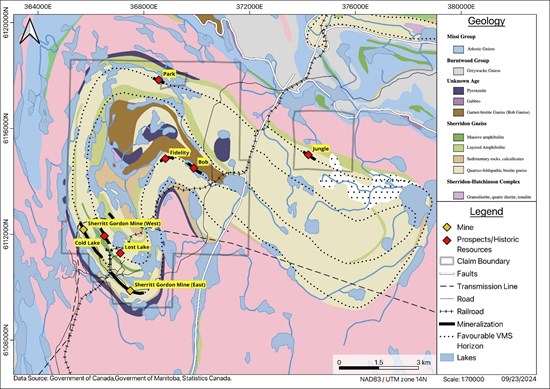Select the Fidelity prospect diamond marker

tap(165, 159)
